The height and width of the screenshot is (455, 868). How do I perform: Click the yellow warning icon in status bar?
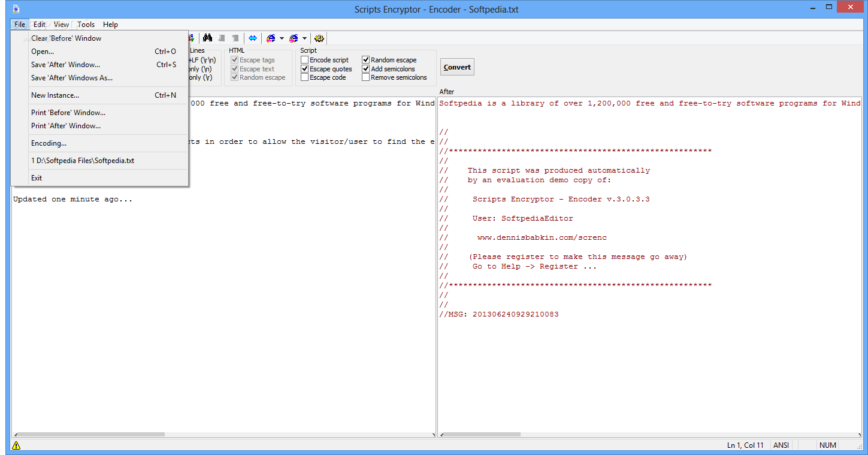coord(16,445)
